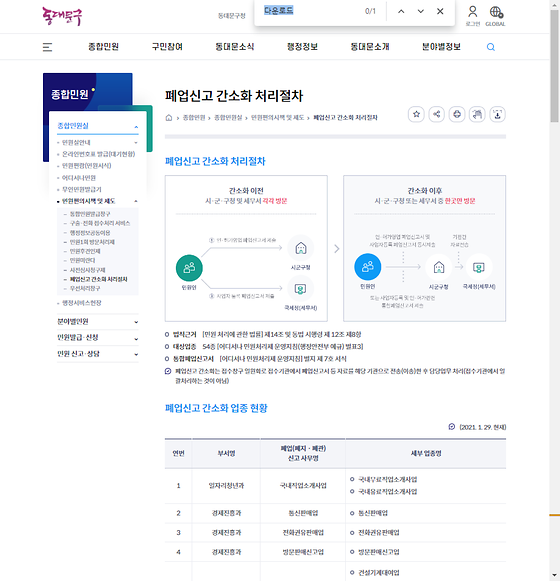The width and height of the screenshot is (560, 581).
Task: Click the share icon
Action: pos(437,114)
